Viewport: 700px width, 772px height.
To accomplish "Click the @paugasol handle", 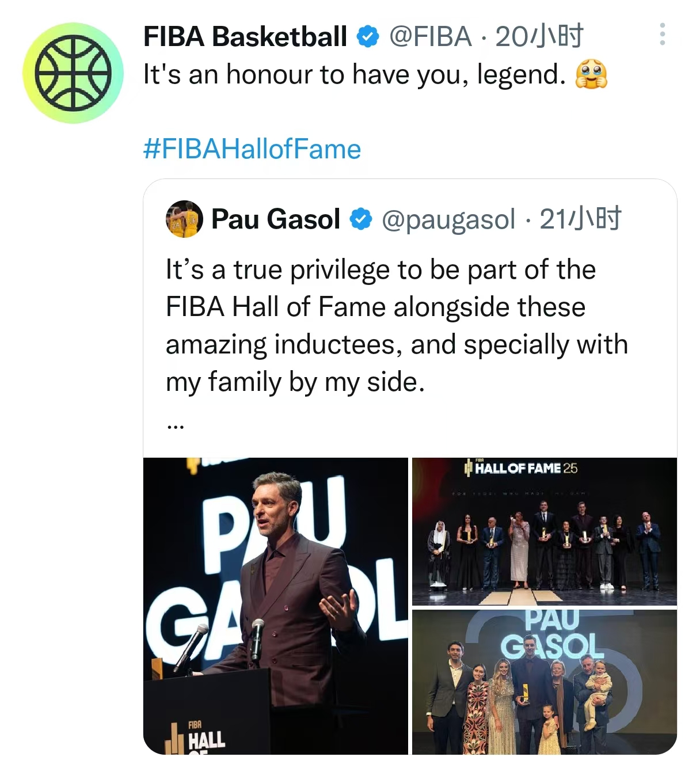I will (x=448, y=219).
